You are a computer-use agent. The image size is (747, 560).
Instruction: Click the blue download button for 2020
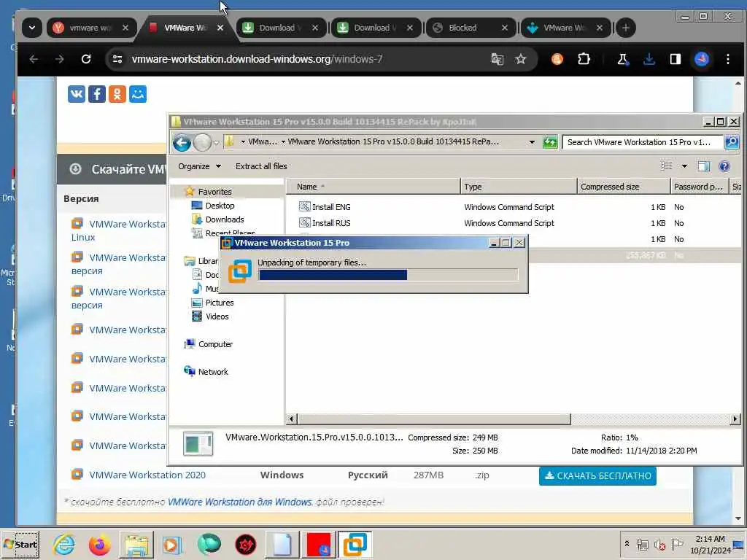point(597,475)
